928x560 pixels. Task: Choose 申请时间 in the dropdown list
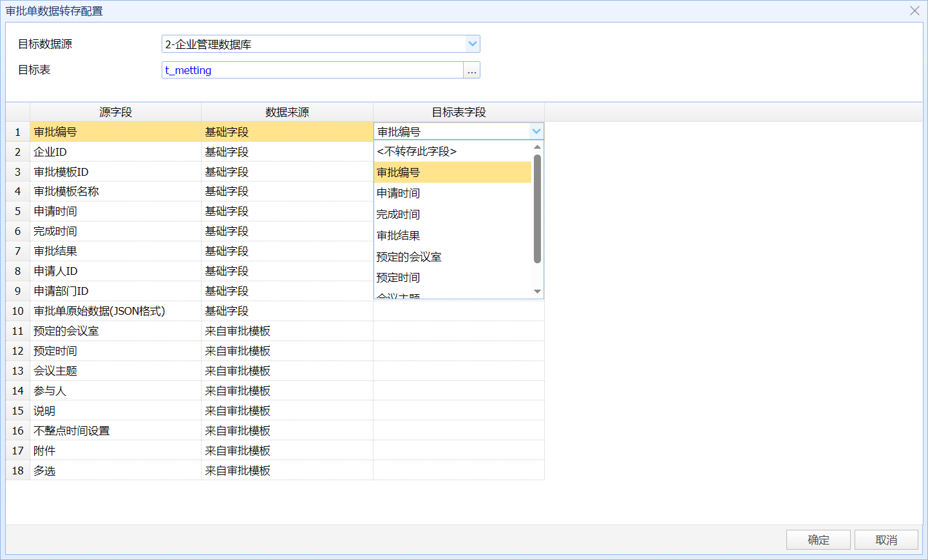pos(398,193)
